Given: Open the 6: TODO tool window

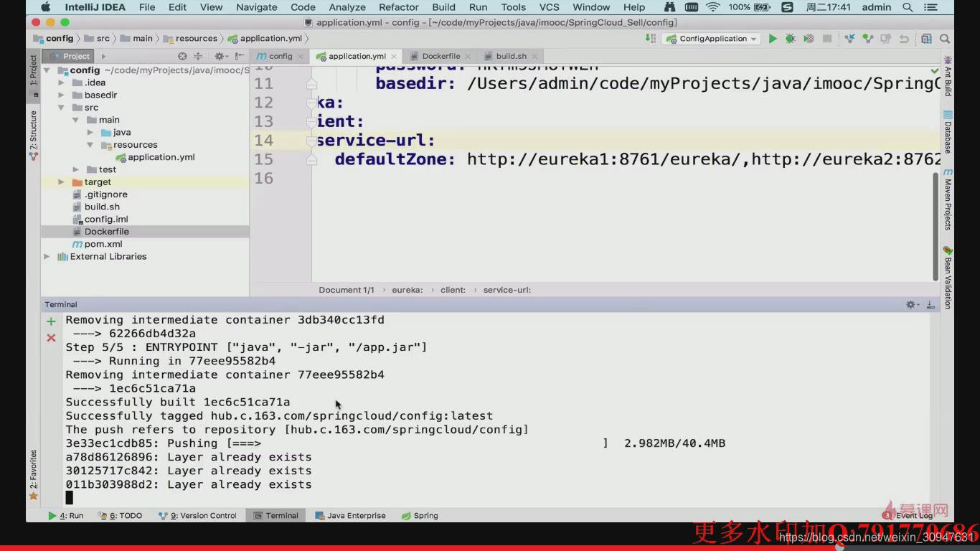Looking at the screenshot, I should click(120, 515).
